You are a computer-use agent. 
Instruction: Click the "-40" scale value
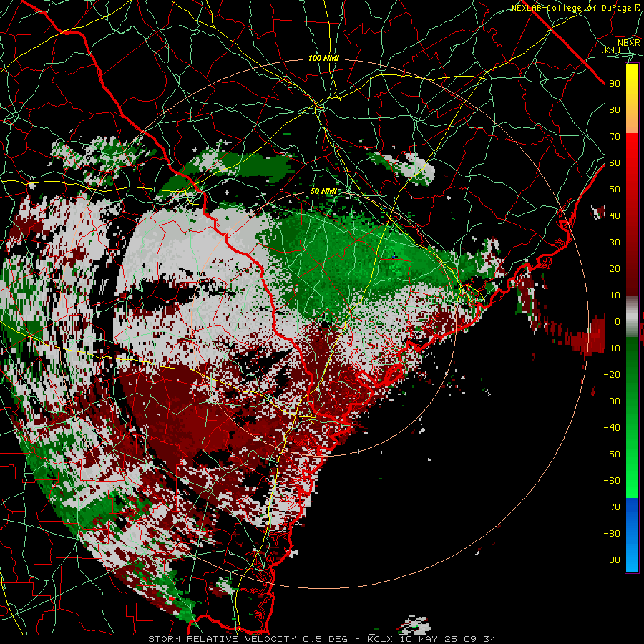612,428
